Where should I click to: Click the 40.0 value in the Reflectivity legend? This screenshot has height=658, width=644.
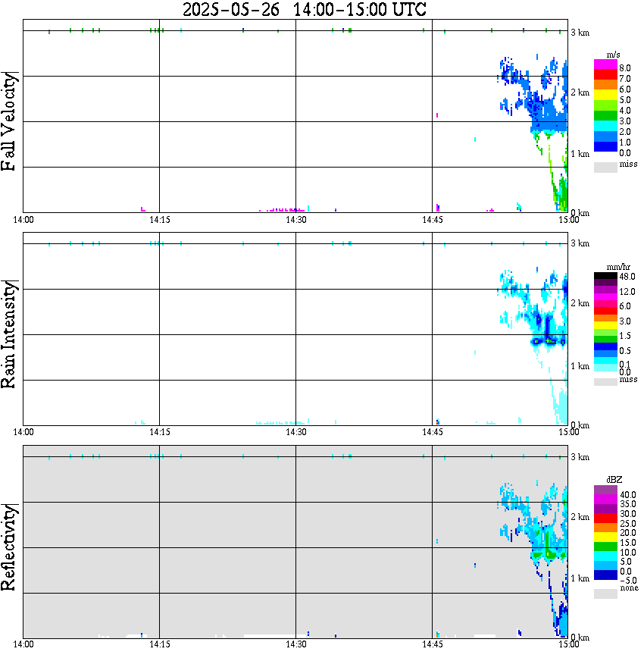(627, 495)
